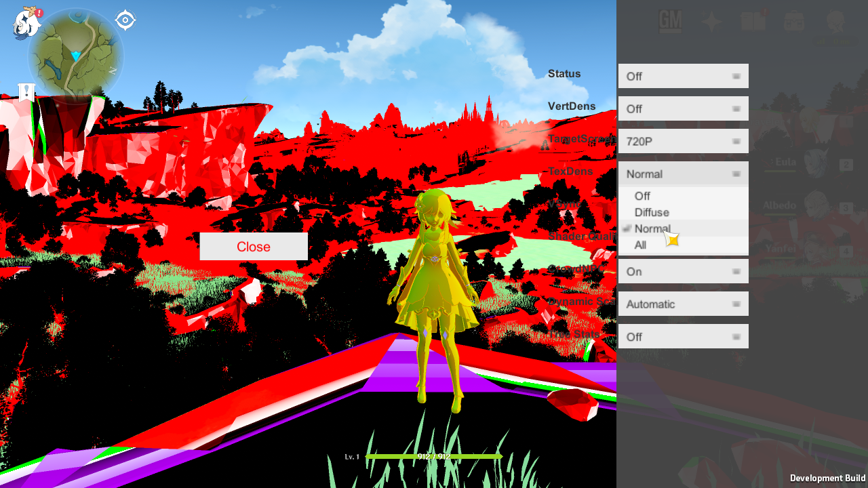Click the party slot number 2 badge

(x=846, y=165)
